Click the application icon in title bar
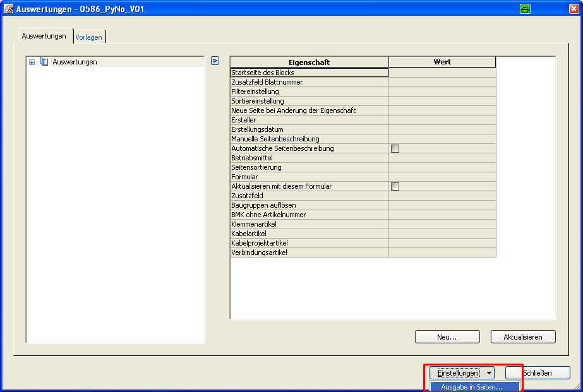The image size is (583, 392). pos(9,9)
